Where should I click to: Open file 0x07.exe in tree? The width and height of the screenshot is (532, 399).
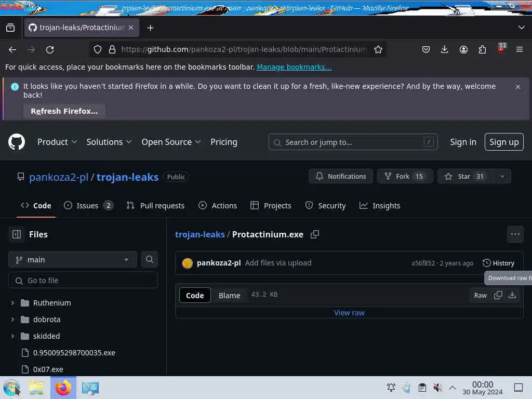[x=48, y=369]
